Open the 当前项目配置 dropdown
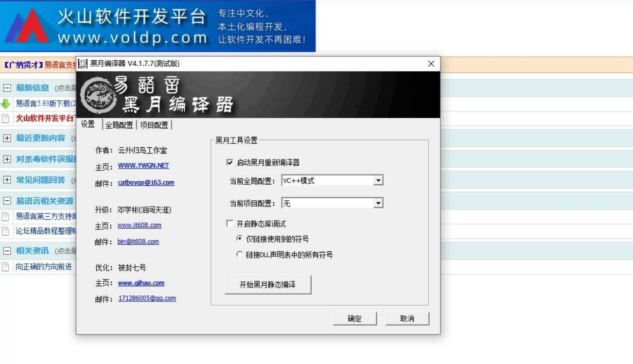The image size is (633, 364). (379, 202)
